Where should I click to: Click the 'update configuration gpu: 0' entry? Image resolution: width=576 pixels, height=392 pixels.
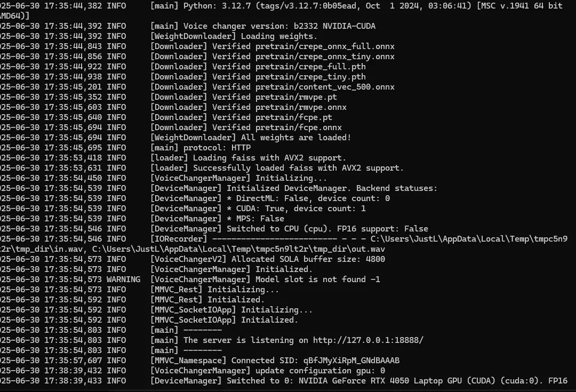point(321,371)
